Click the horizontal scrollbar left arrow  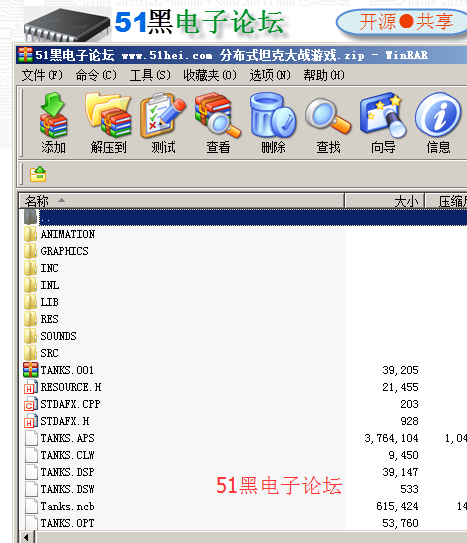click(x=26, y=537)
